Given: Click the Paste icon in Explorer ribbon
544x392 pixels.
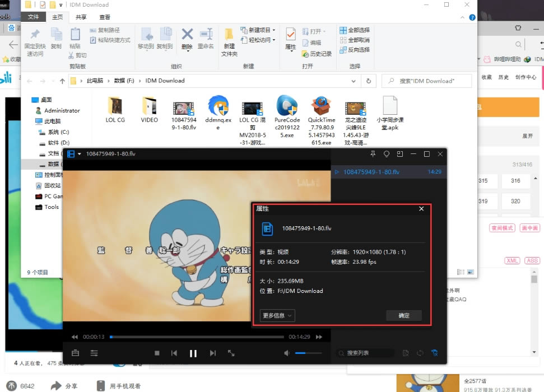Looking at the screenshot, I should click(75, 38).
